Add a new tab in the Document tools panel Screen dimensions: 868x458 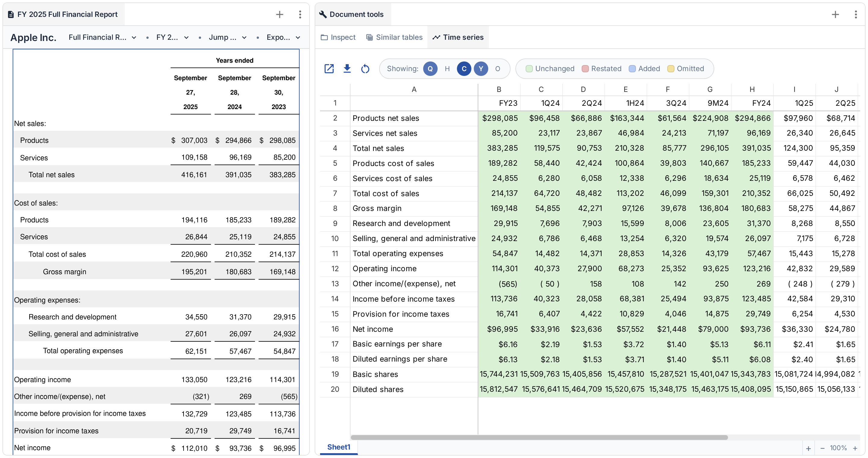835,14
